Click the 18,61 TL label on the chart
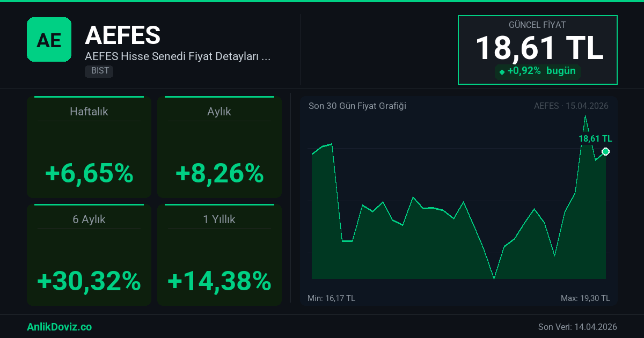 (x=595, y=138)
